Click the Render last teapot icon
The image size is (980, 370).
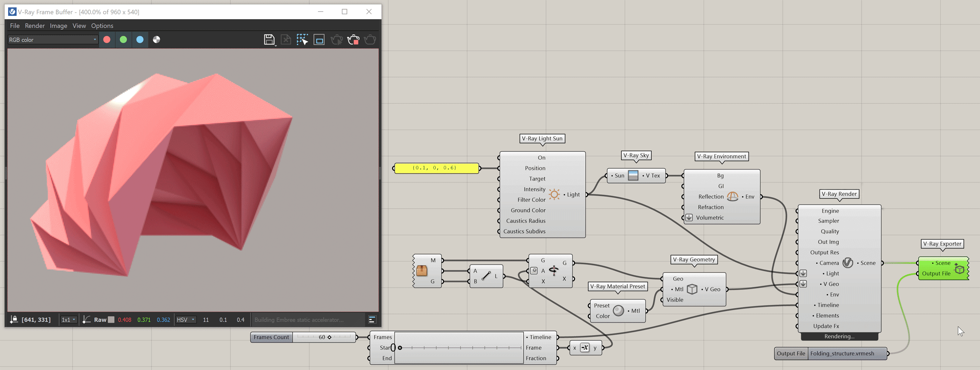[370, 40]
